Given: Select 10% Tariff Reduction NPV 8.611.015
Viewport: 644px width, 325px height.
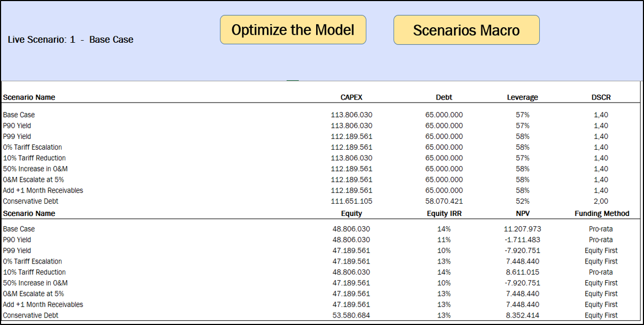Looking at the screenshot, I should pyautogui.click(x=523, y=272).
